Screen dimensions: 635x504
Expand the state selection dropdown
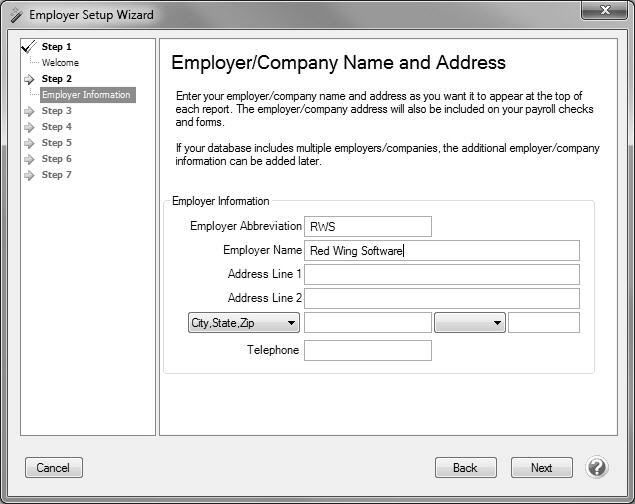[470, 323]
